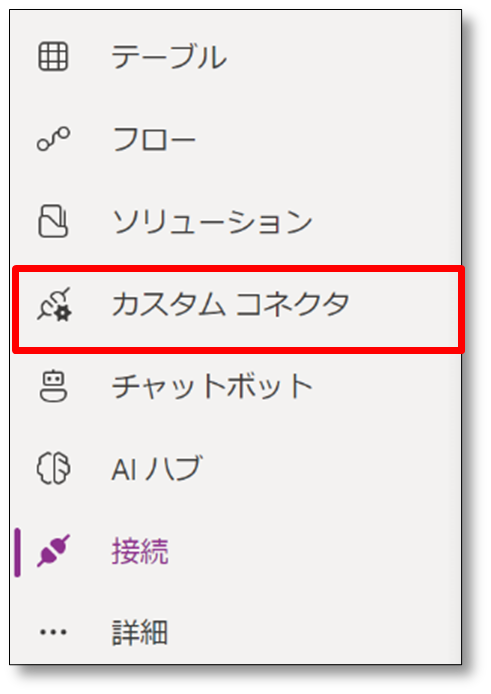Click the カスタム コネクタ plug-gear icon
This screenshot has width=491, height=694.
(54, 305)
